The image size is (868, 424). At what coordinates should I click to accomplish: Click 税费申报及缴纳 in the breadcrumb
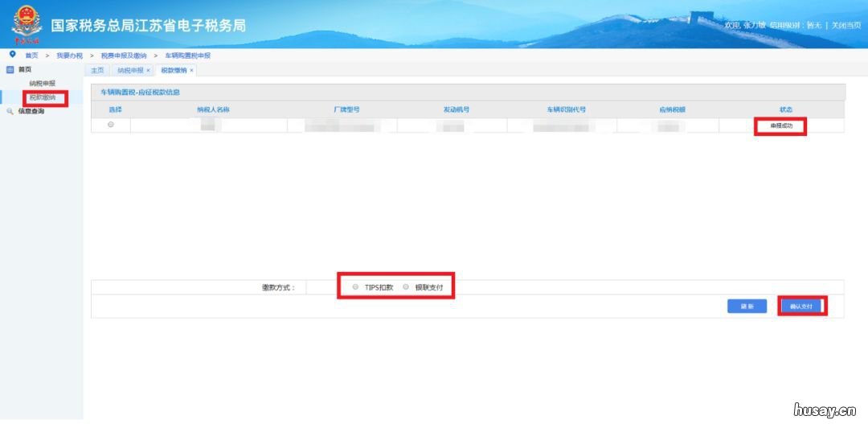point(124,56)
